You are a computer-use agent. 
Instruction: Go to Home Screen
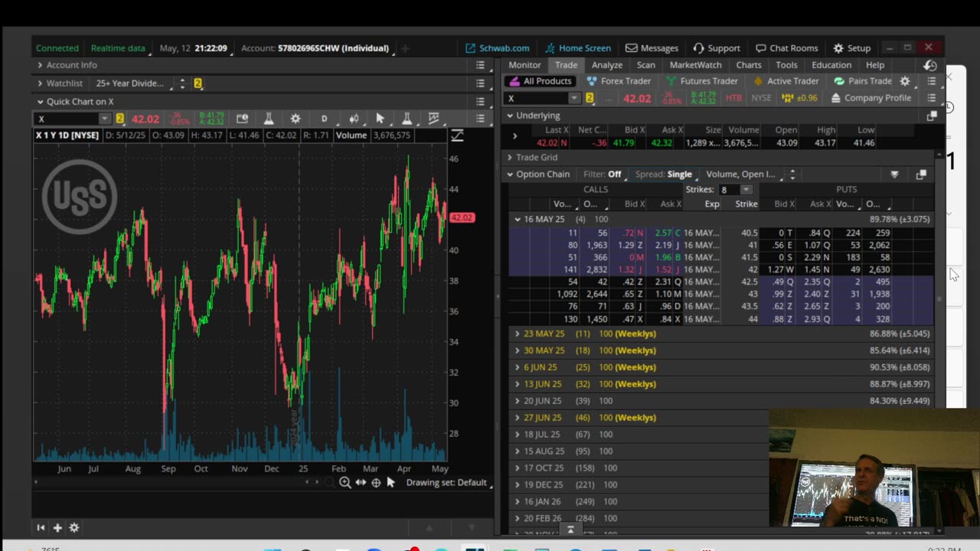[x=578, y=48]
